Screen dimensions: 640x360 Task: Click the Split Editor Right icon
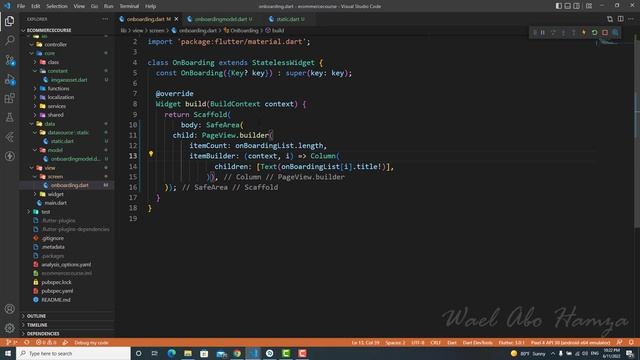point(620,19)
